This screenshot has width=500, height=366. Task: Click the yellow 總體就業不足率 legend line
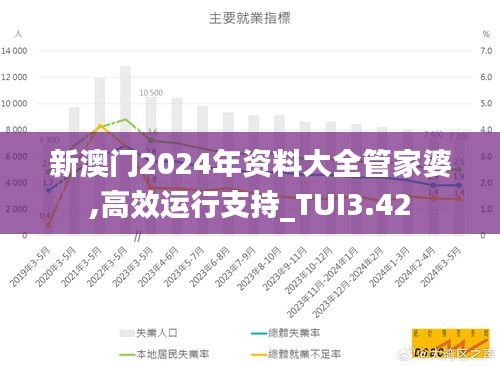coord(259,354)
